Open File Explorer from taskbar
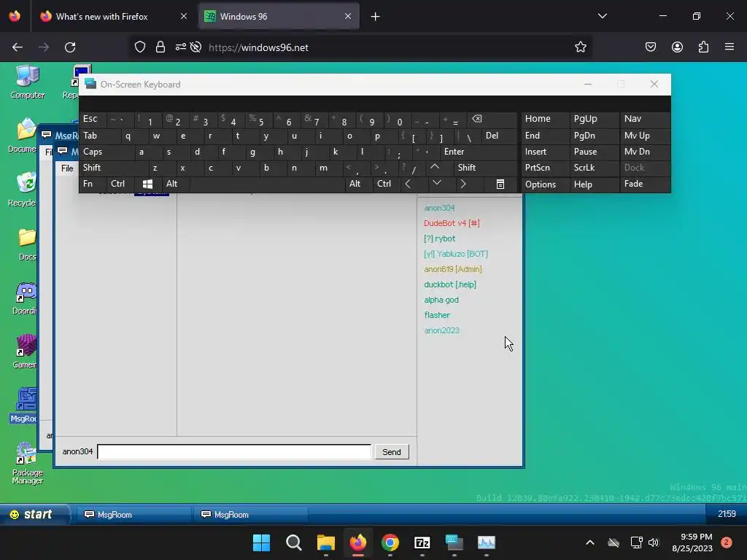The width and height of the screenshot is (747, 560). pos(326,542)
